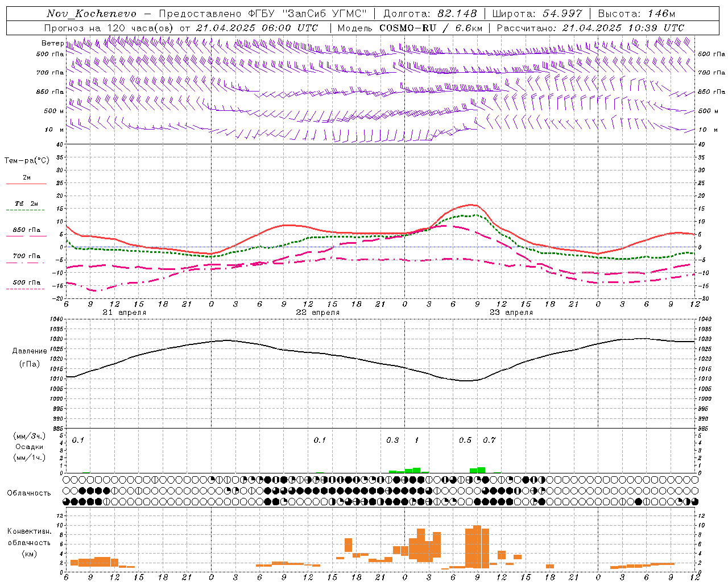Click the '500 гПа' temperature legend entry
Viewport: 728px width, 582px height.
[27, 282]
